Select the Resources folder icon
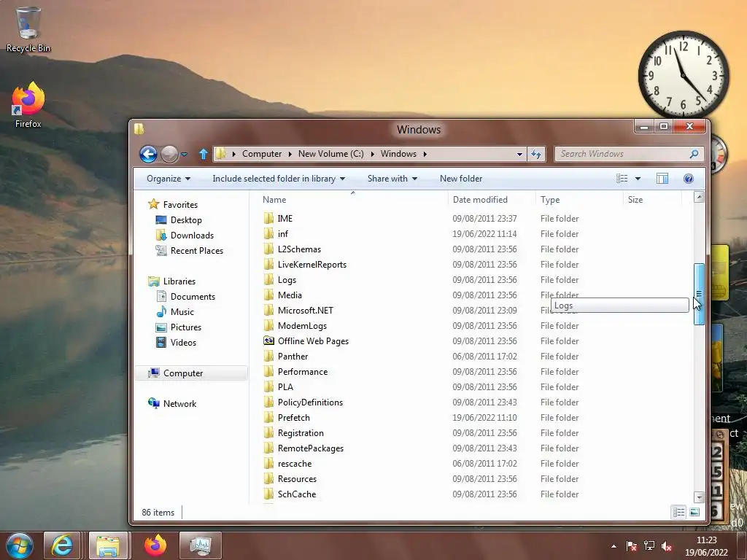This screenshot has width=747, height=560. click(268, 478)
